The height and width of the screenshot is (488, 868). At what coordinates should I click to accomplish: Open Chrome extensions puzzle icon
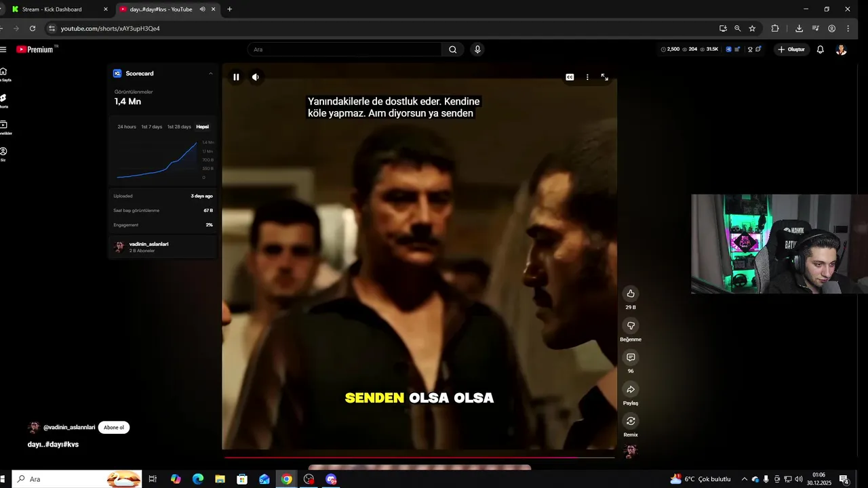point(775,28)
